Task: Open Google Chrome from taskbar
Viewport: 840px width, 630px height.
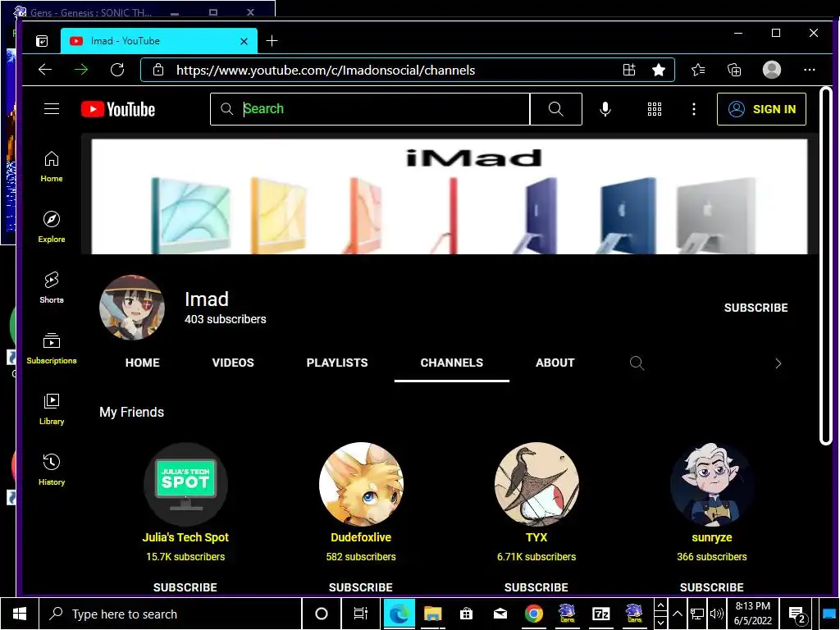Action: click(533, 614)
